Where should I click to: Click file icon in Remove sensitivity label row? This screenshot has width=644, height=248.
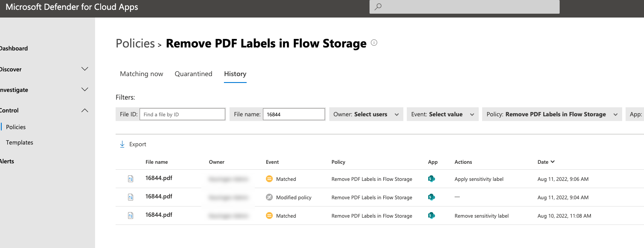pos(131,216)
